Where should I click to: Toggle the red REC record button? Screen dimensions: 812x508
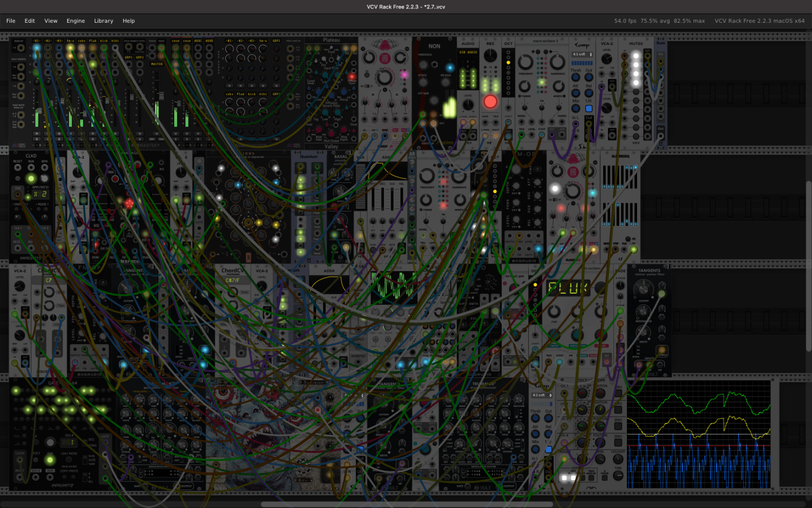[x=490, y=101]
